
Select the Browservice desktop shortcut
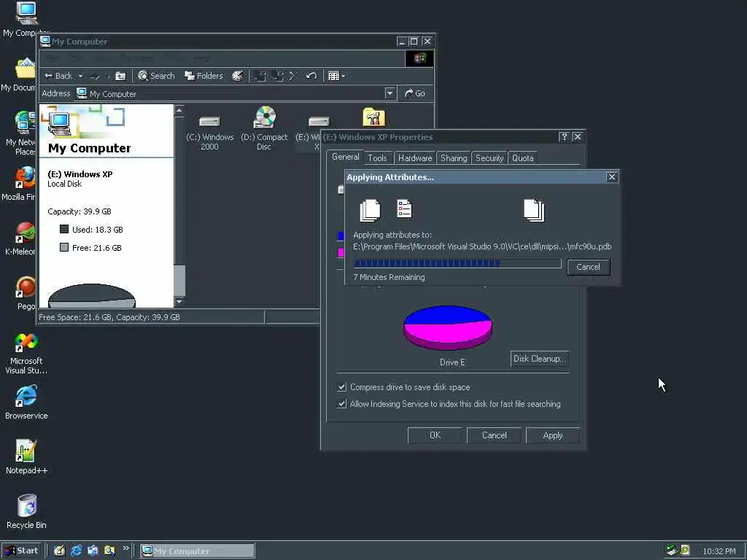pyautogui.click(x=26, y=402)
